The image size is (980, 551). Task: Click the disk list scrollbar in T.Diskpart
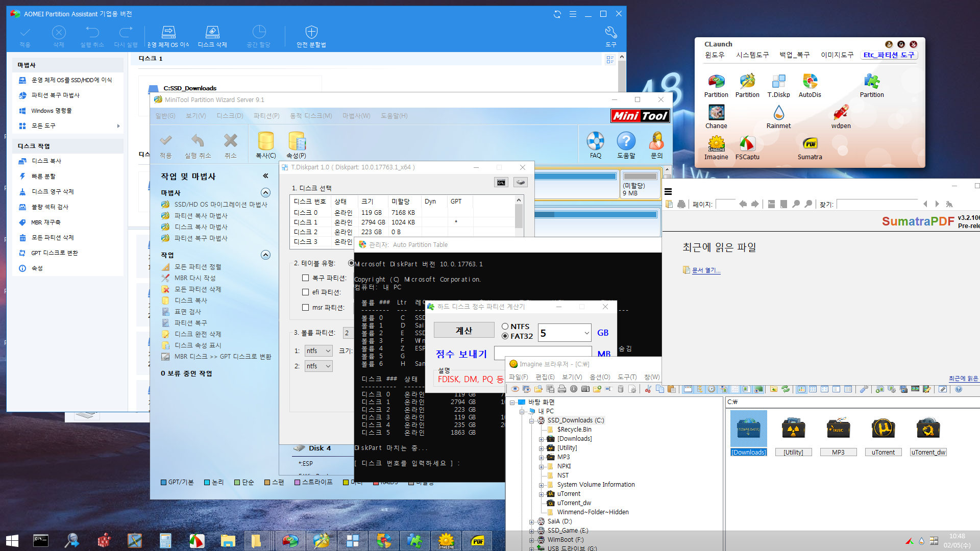(519, 217)
